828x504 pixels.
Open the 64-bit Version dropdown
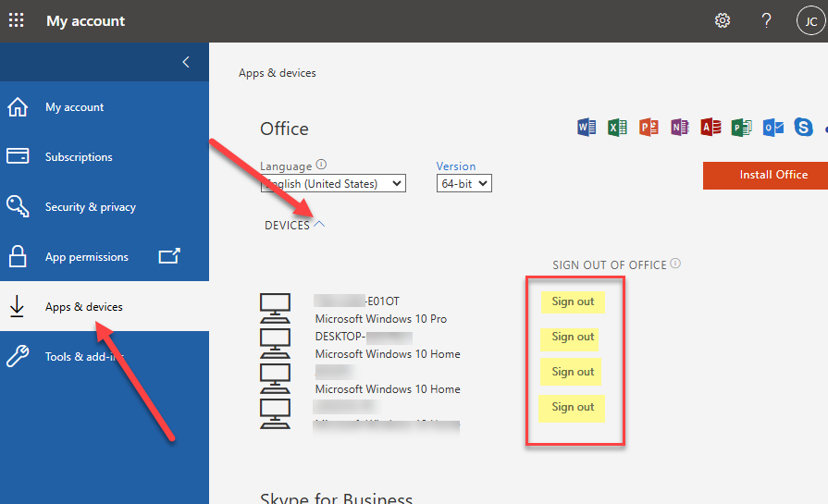tap(464, 184)
